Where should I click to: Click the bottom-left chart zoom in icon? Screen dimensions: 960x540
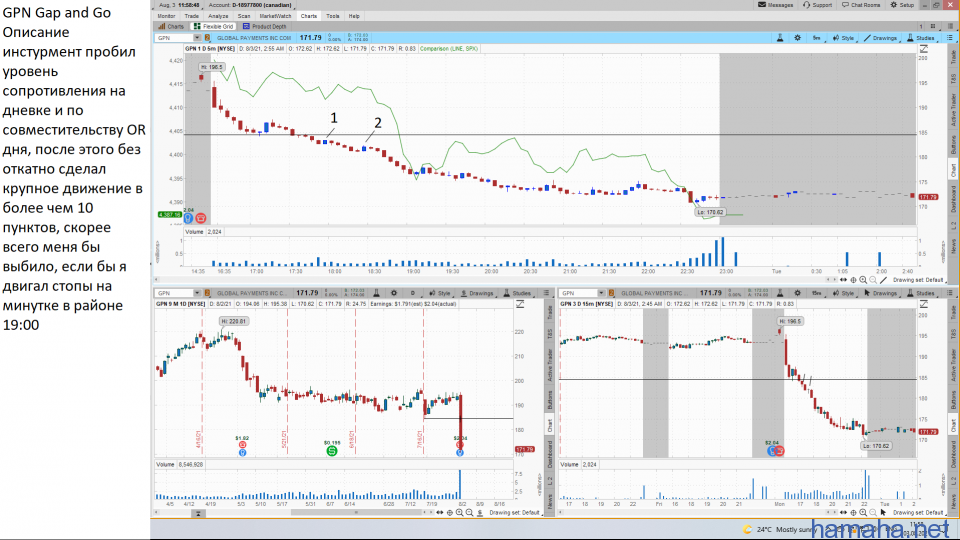(460, 512)
